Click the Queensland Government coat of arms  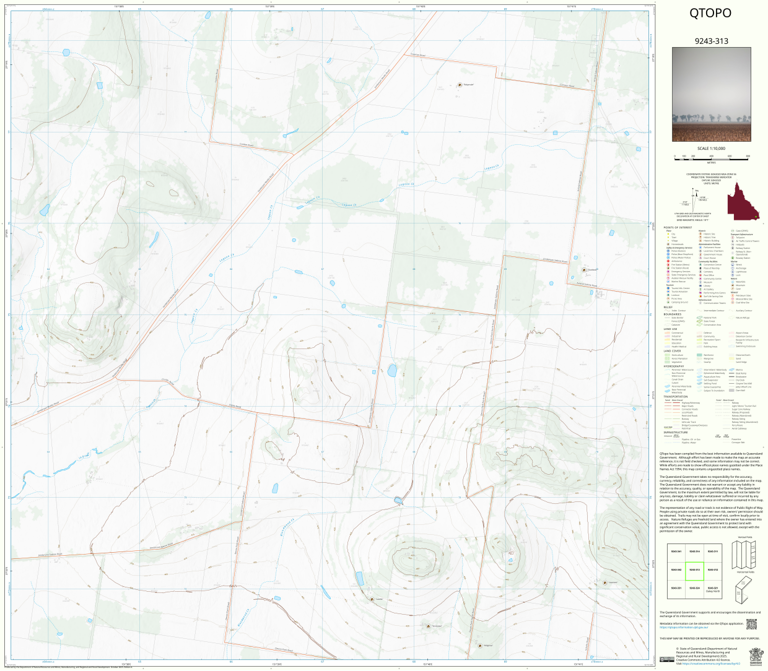pyautogui.click(x=756, y=657)
